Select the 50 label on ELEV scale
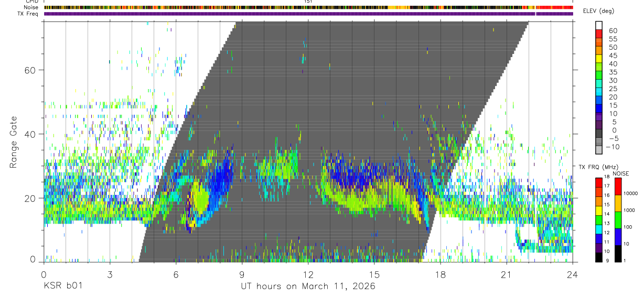Viewport: 644px width, 297px height. pos(613,48)
